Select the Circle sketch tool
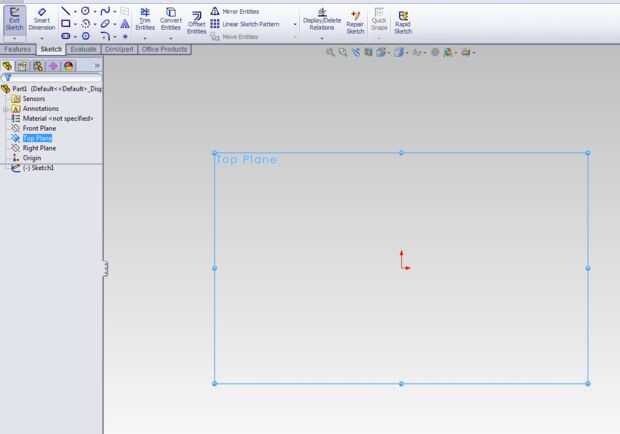 coord(85,11)
